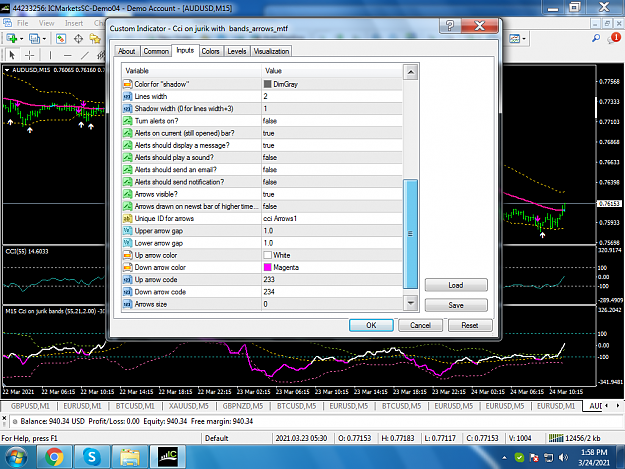Click the 'Arrows size' row icon

pos(128,304)
